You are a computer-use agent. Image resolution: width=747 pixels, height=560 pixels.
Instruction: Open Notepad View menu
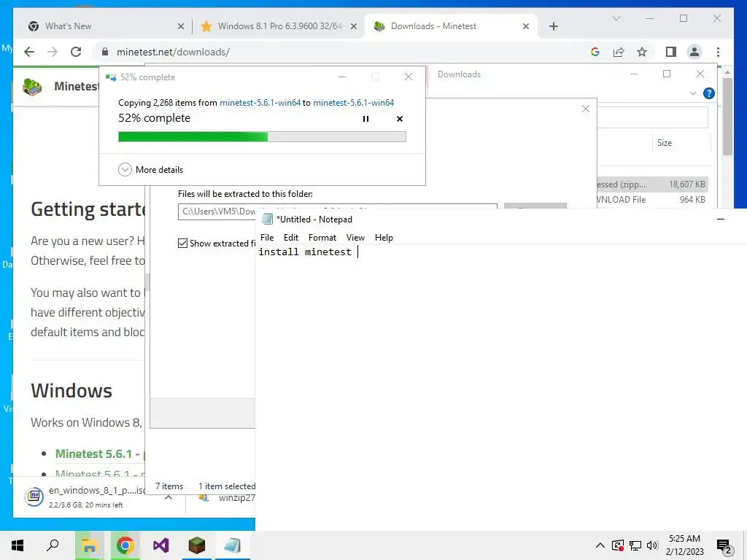tap(355, 238)
